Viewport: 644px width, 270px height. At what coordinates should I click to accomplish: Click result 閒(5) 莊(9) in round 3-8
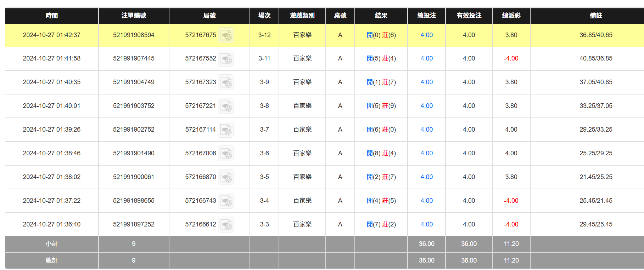(381, 106)
